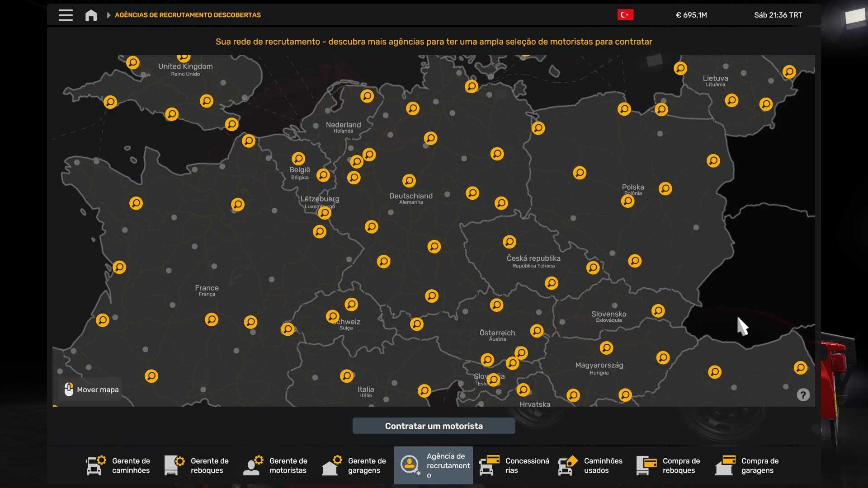The width and height of the screenshot is (868, 488).
Task: Click the breadcrumb arrow before Agências de recrutamento
Action: tap(108, 15)
